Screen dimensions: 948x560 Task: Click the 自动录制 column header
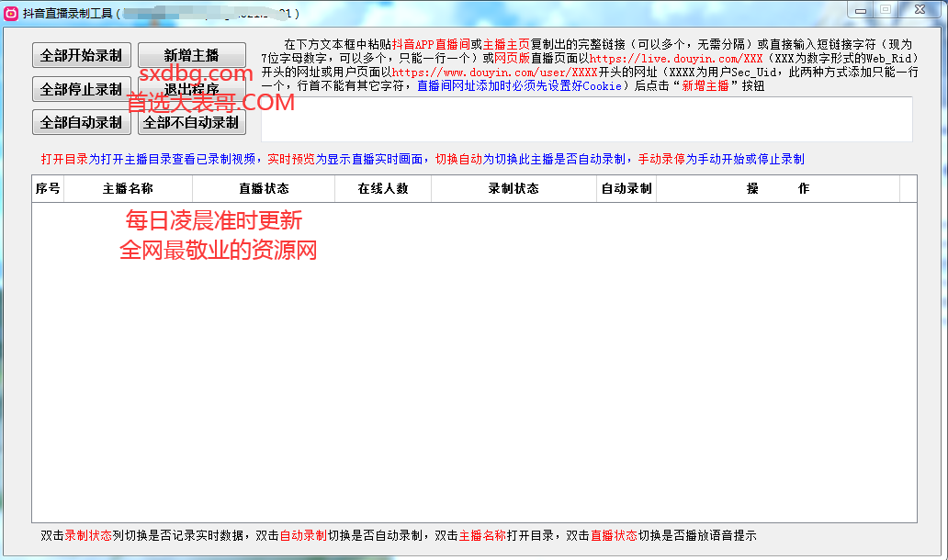(626, 188)
